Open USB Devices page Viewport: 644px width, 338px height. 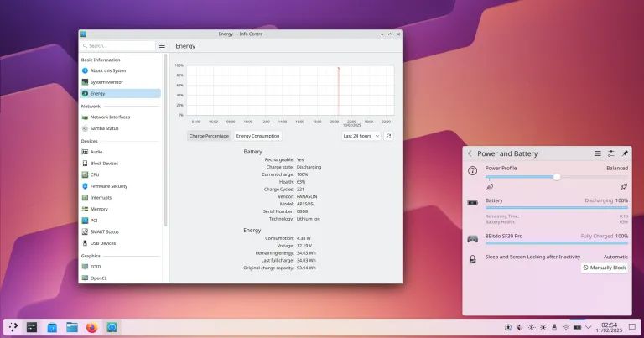click(121, 243)
